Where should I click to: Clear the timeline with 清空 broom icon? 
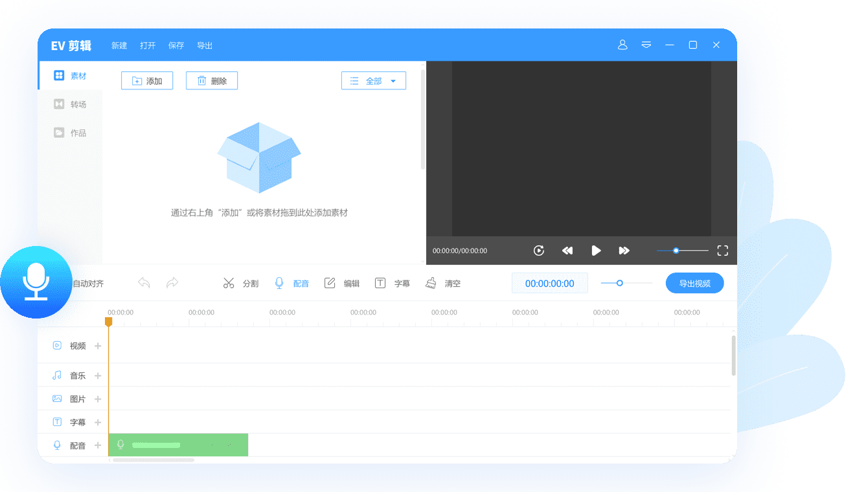(431, 284)
